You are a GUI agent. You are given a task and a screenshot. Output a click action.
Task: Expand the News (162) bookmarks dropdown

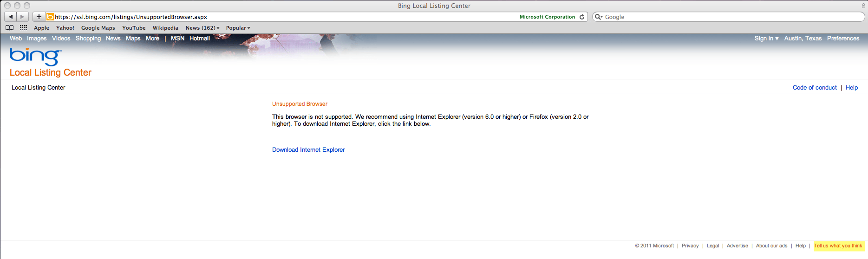point(202,28)
